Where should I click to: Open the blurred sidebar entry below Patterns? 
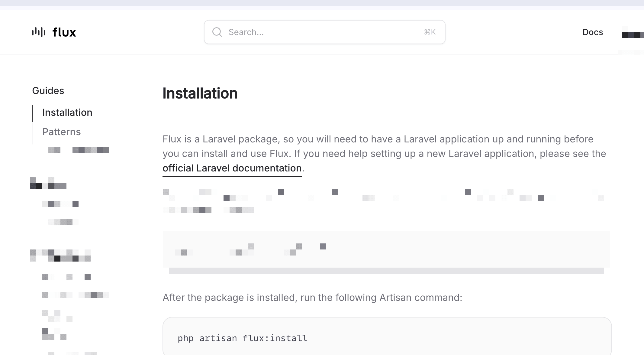point(79,150)
